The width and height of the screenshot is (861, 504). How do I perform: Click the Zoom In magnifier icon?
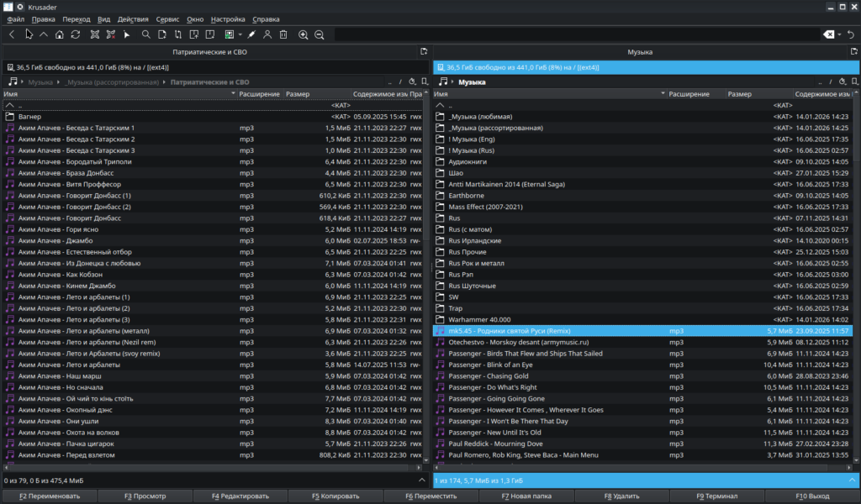(304, 34)
